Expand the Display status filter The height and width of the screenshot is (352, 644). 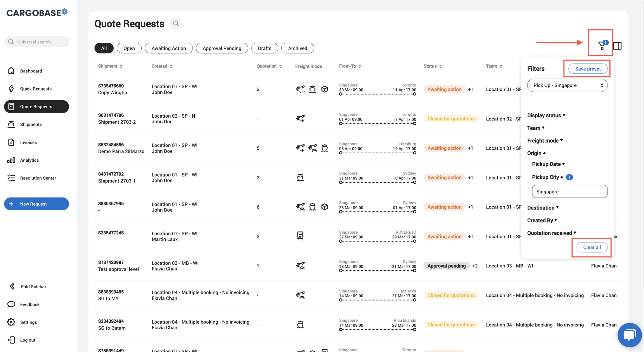pos(546,115)
